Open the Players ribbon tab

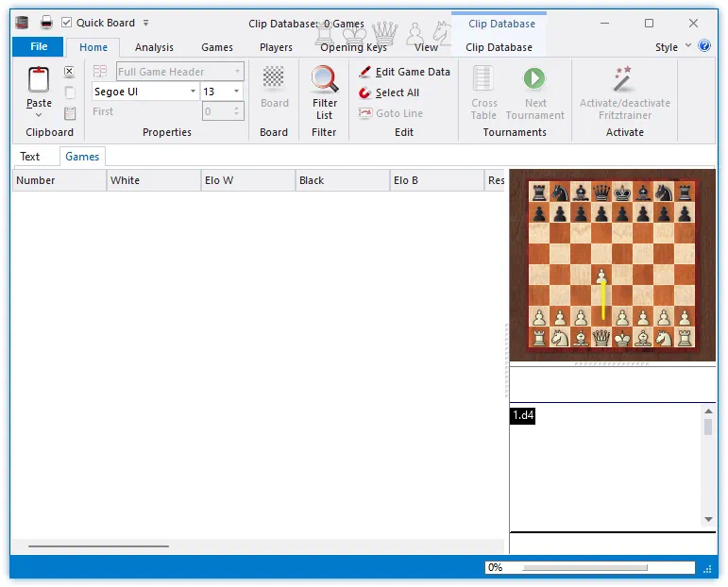point(276,47)
